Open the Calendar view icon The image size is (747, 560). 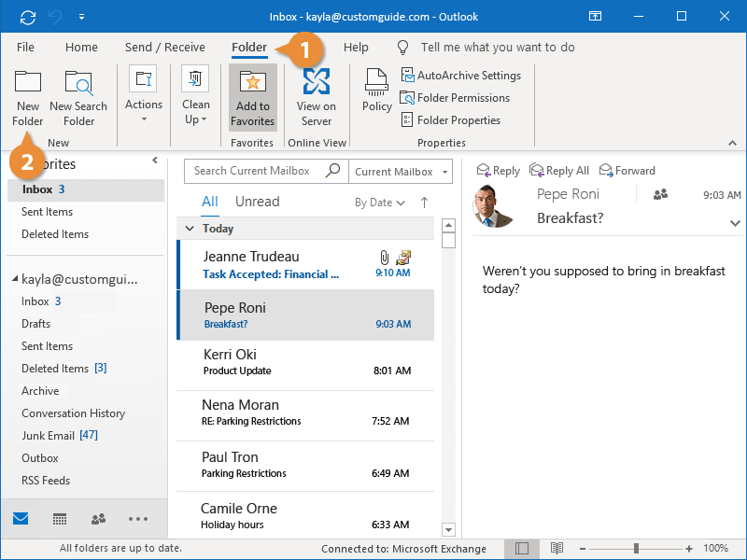pos(60,519)
